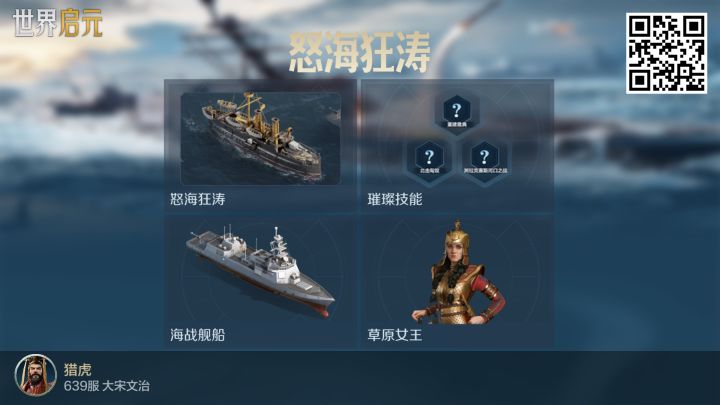Open the top mystery skill hexagon

click(x=456, y=113)
